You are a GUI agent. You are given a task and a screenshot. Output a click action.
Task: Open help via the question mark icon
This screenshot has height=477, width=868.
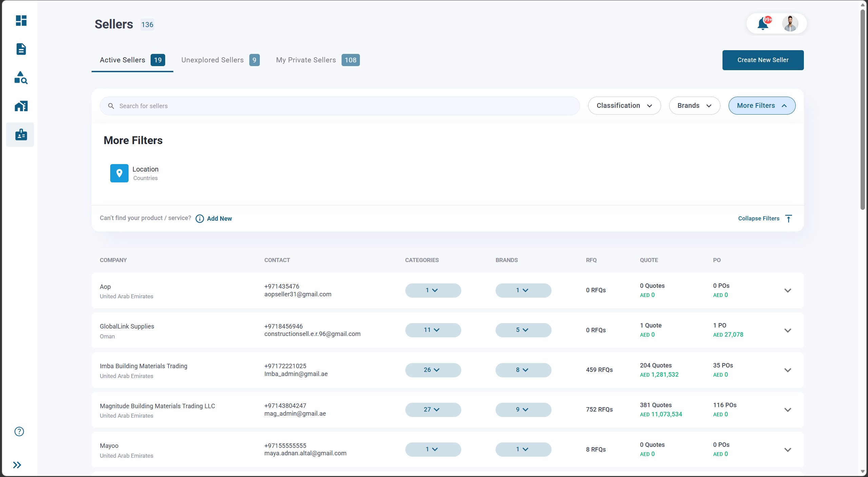tap(19, 432)
